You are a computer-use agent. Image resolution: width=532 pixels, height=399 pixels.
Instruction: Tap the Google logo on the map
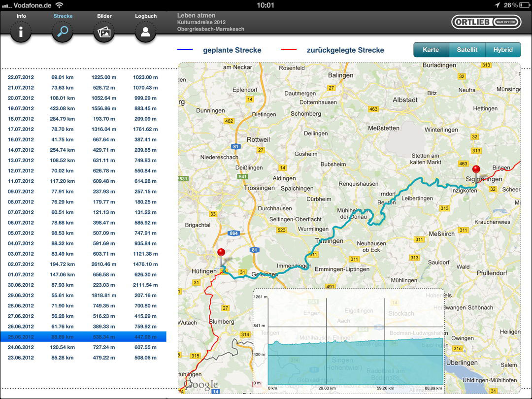(201, 384)
